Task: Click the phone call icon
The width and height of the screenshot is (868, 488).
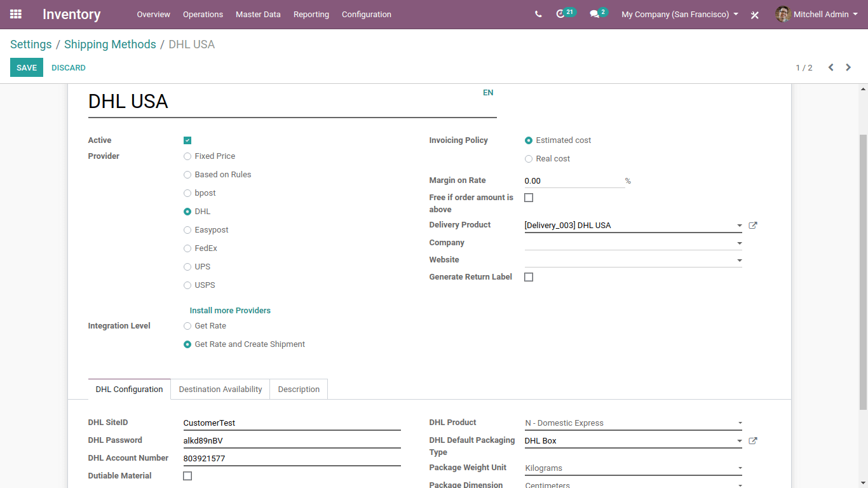Action: tap(538, 14)
